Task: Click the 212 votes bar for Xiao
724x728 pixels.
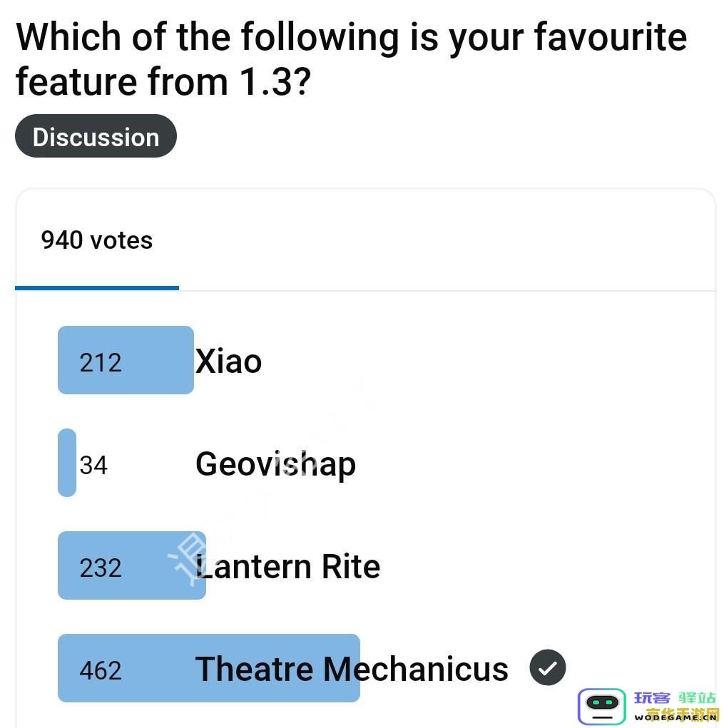Action: point(126,360)
